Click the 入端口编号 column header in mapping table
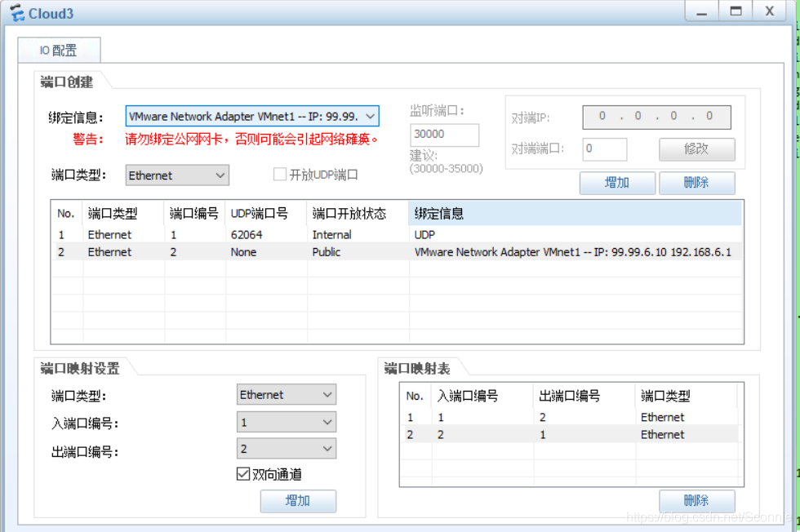 coord(482,396)
